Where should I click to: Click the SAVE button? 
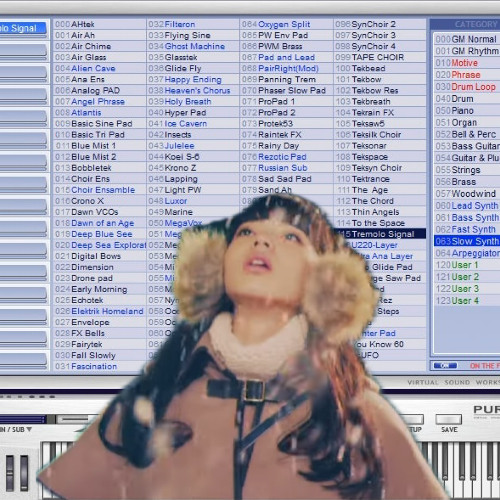449,419
